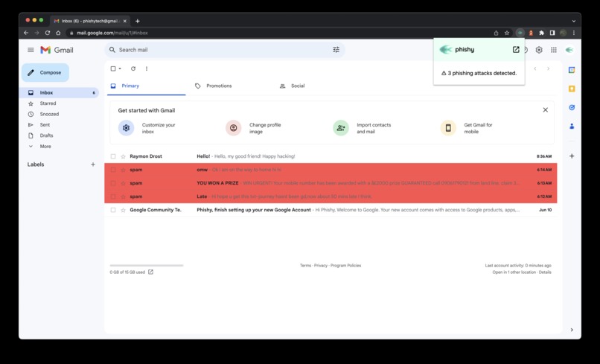Click '3 phishing attacks detected' message
Viewport: 600px width, 364px height.
(x=479, y=73)
